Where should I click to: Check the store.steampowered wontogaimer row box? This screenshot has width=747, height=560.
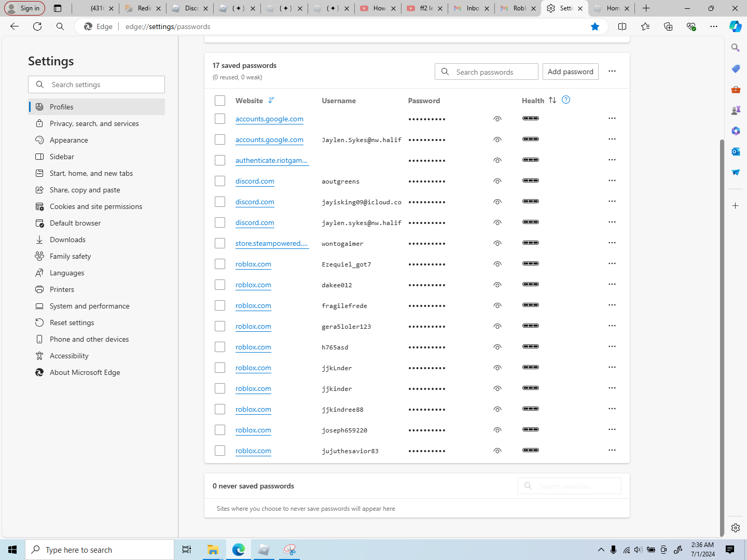pyautogui.click(x=220, y=243)
